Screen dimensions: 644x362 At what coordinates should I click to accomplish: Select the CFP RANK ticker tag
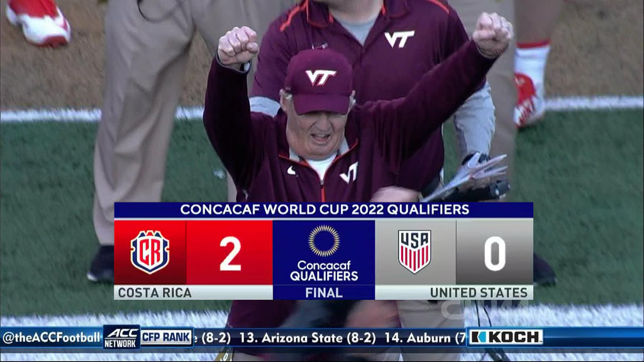(166, 337)
